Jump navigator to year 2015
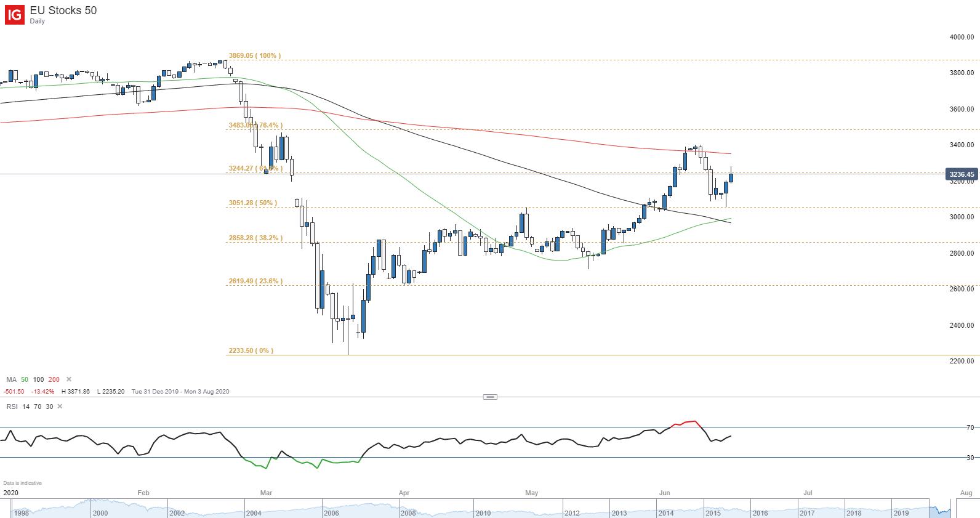Viewport: 980px width, 518px height. [713, 513]
